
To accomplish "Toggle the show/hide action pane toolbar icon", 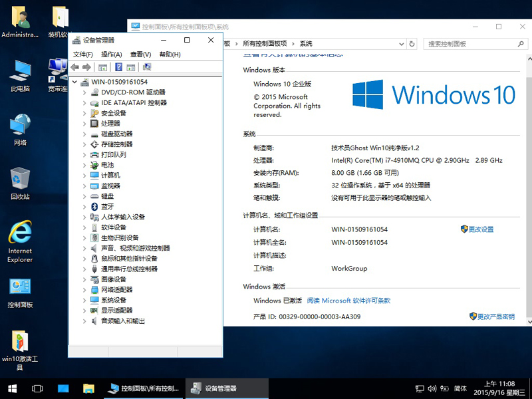I will 130,67.
